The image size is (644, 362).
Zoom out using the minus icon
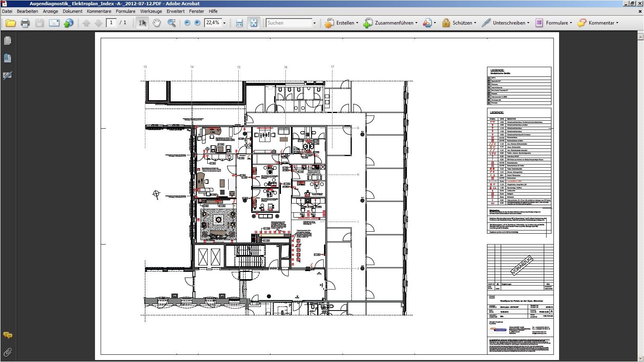point(186,23)
